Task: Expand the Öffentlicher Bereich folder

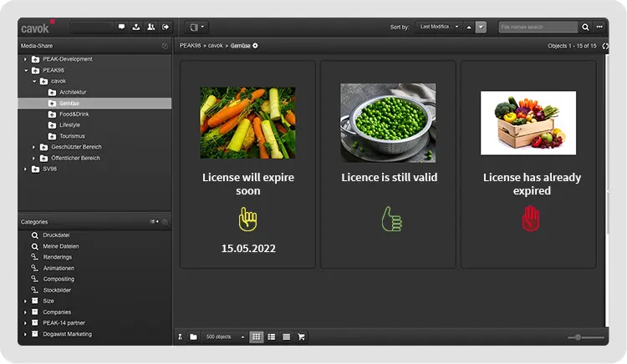Action: click(33, 158)
